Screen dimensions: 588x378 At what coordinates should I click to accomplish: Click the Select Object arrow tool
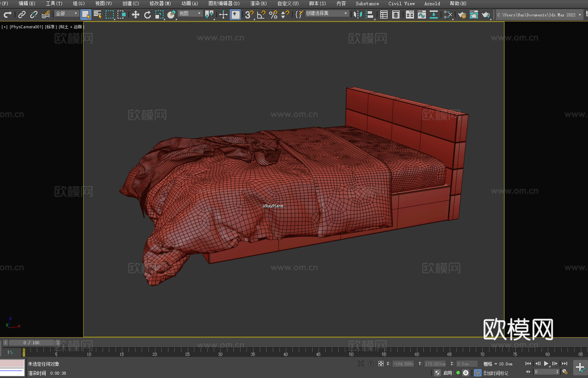coord(85,14)
